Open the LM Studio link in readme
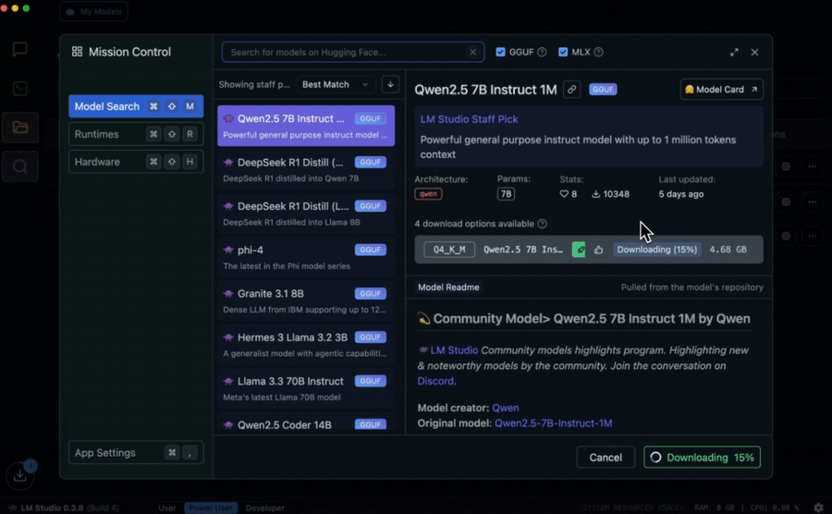This screenshot has height=514, width=832. (x=454, y=350)
